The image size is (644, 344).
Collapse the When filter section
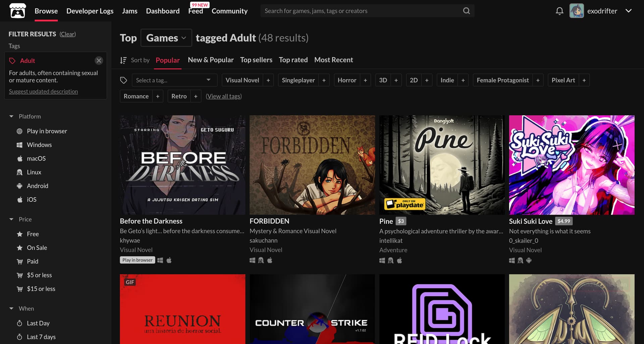click(21, 308)
